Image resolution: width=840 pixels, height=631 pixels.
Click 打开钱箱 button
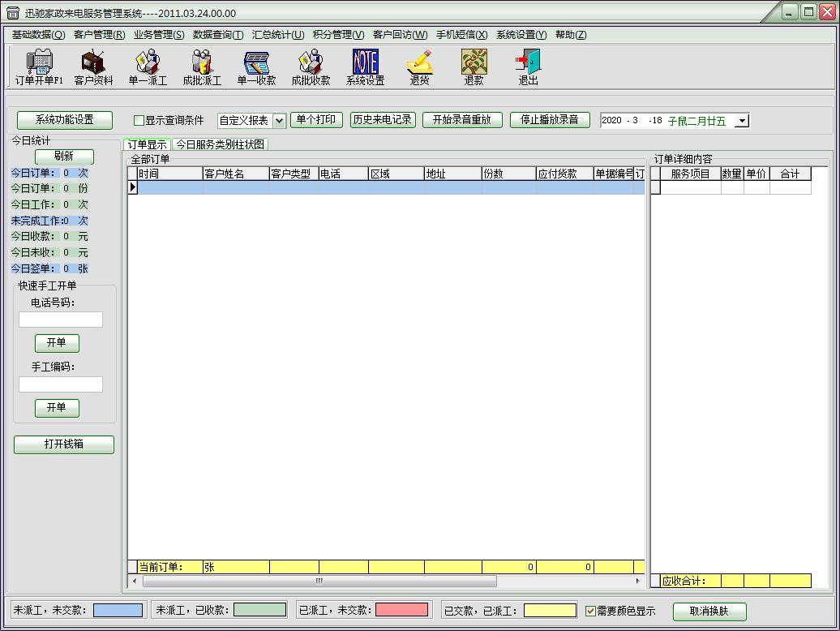click(x=64, y=444)
